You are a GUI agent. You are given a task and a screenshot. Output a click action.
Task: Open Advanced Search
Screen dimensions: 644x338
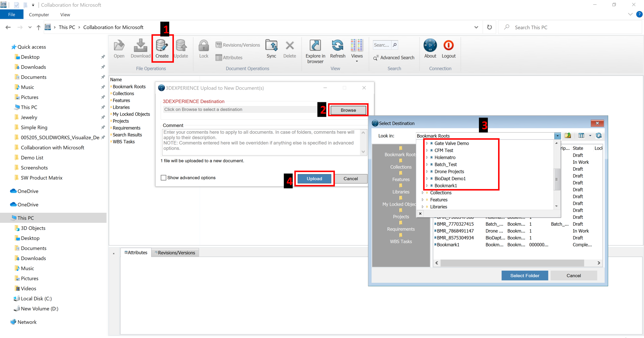click(x=394, y=58)
